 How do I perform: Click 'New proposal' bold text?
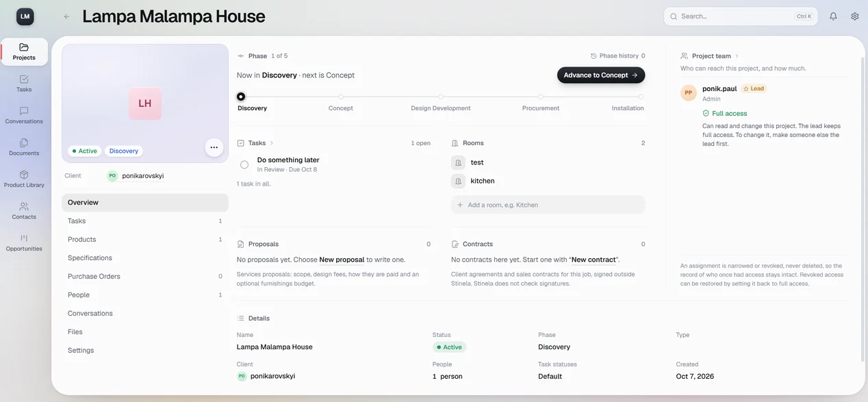(342, 260)
